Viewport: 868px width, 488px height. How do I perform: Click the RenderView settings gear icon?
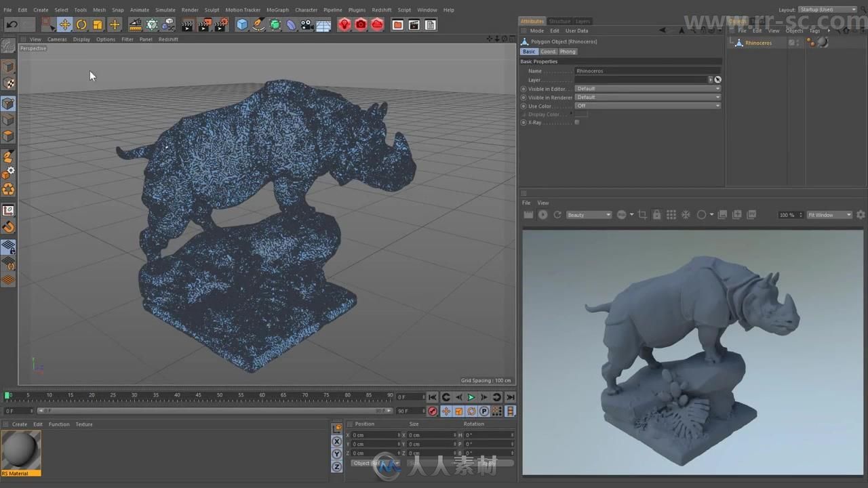tap(861, 215)
